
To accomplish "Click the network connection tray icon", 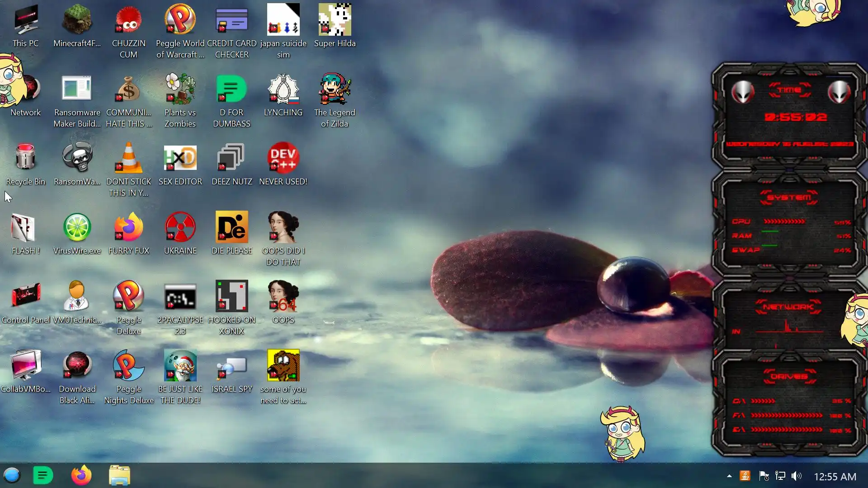I will (780, 476).
